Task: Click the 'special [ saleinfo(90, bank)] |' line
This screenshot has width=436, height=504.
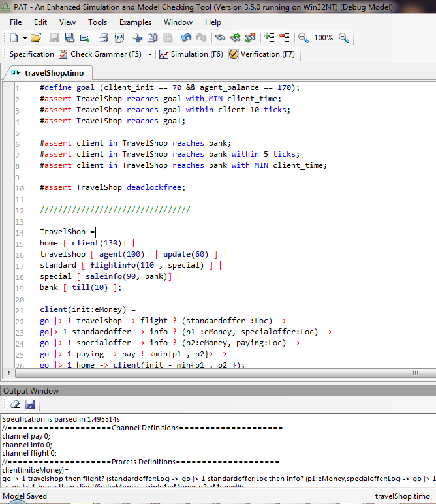Action: [x=110, y=276]
